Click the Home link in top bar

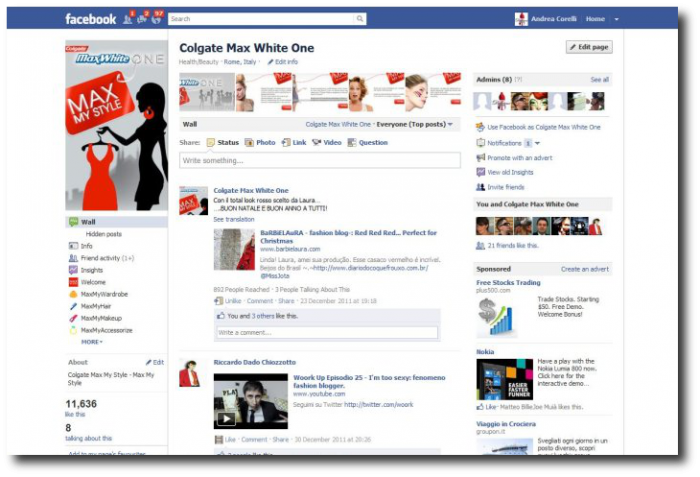pyautogui.click(x=595, y=19)
